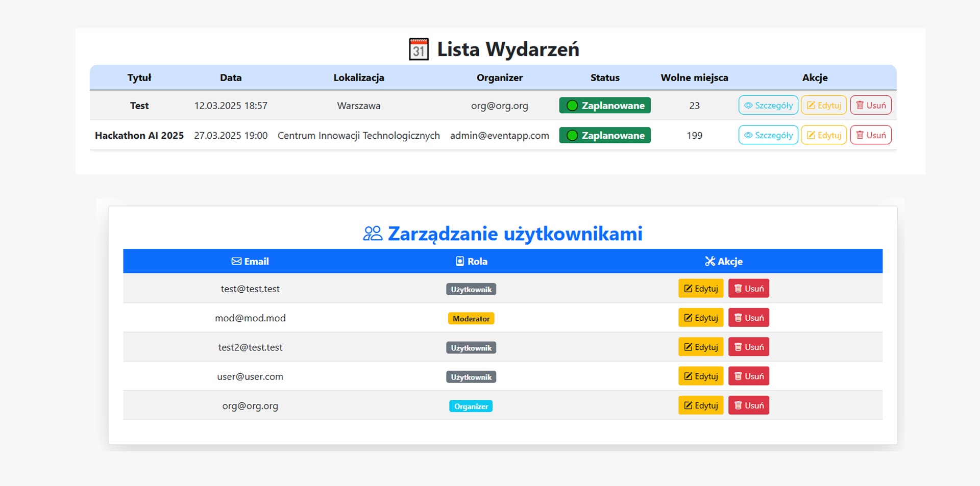
Task: Delete user mod@mod.mod
Action: [x=749, y=318]
